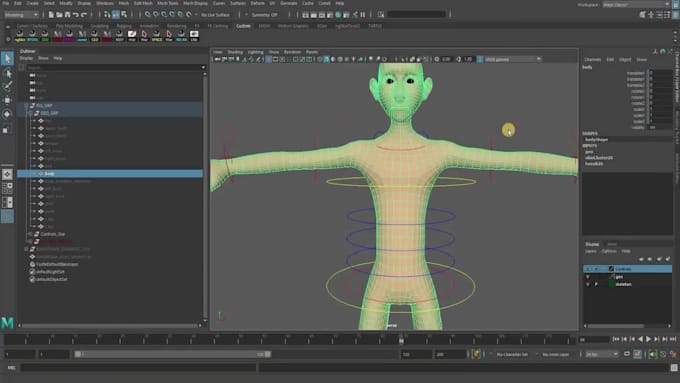Click the Save Scene icon
Image resolution: width=680 pixels, height=383 pixels.
coord(67,15)
